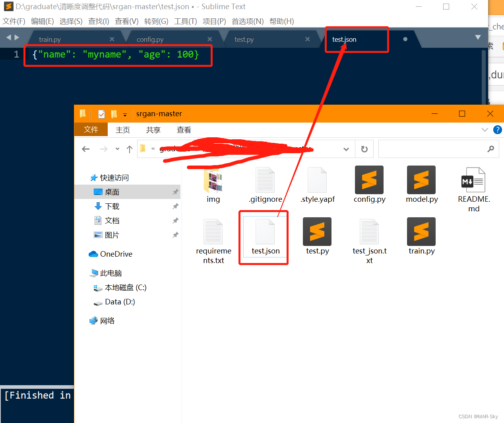Open Sublime 查看(V) menu
Image resolution: width=504 pixels, height=423 pixels.
click(x=127, y=21)
